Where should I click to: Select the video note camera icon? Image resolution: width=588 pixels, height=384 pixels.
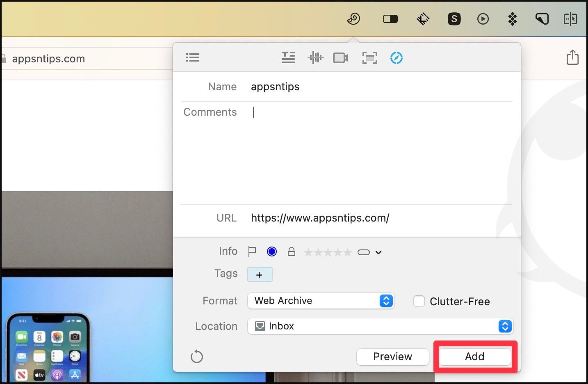pyautogui.click(x=340, y=58)
